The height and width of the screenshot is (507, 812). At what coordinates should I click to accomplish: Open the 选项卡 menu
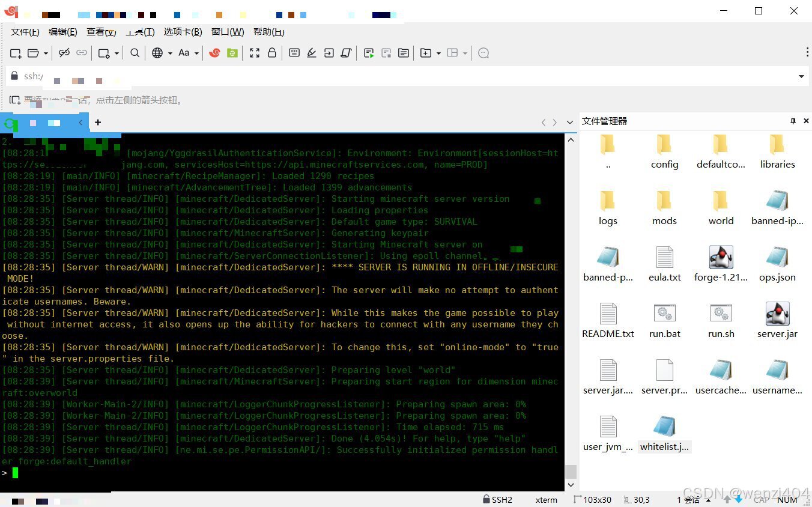pyautogui.click(x=183, y=32)
